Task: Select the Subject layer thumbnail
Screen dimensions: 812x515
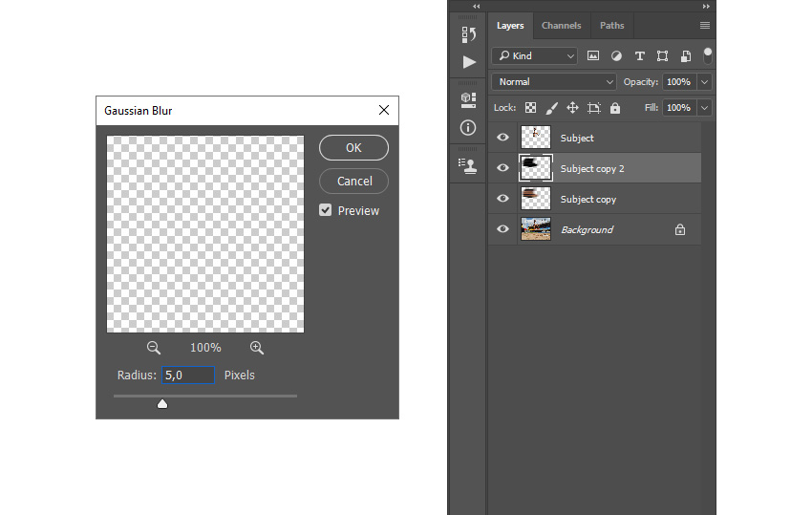Action: [536, 138]
